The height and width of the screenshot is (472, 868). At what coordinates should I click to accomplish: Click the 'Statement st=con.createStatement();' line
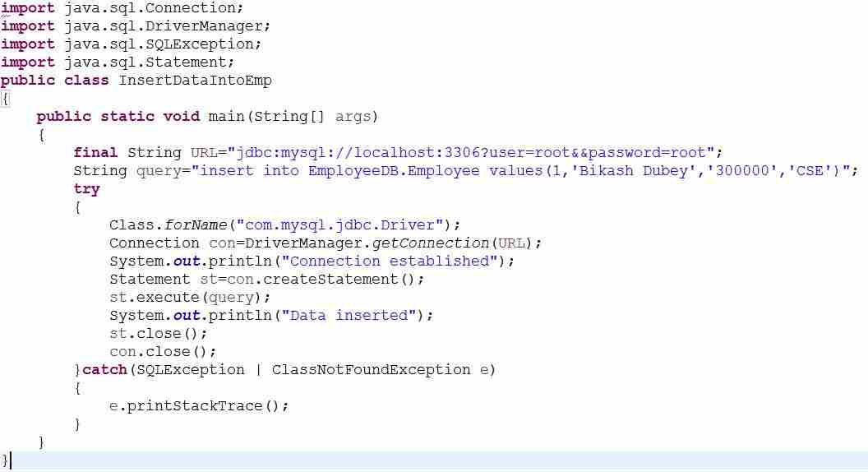(x=266, y=280)
